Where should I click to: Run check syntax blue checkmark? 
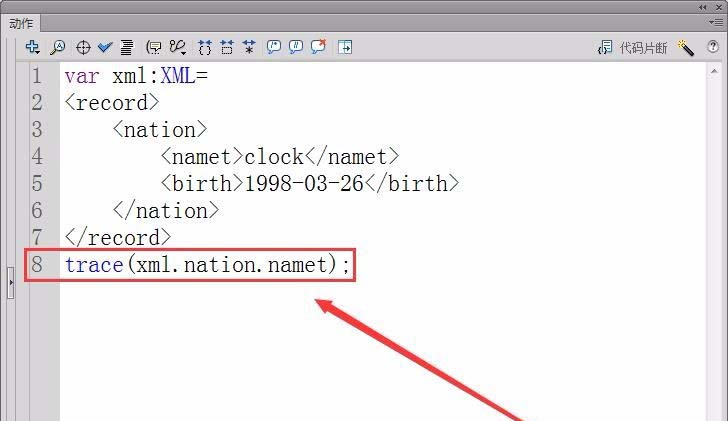click(105, 47)
